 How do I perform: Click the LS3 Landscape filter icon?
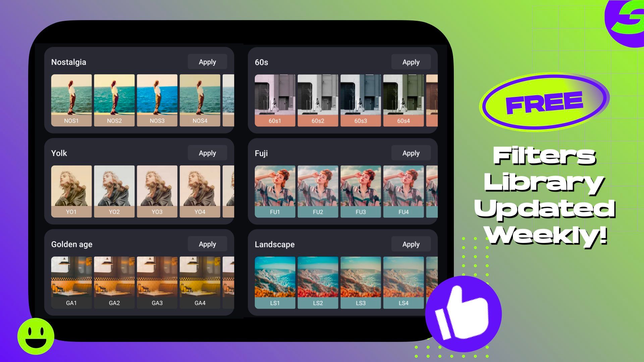pyautogui.click(x=361, y=281)
